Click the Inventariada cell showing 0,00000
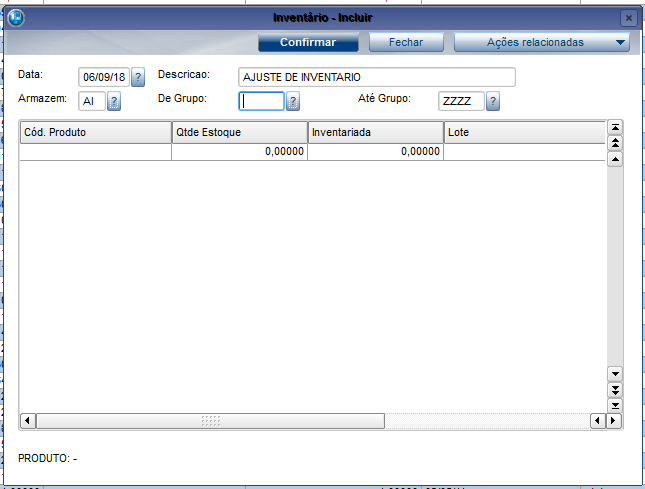Viewport: 645px width, 489px height. coord(376,151)
